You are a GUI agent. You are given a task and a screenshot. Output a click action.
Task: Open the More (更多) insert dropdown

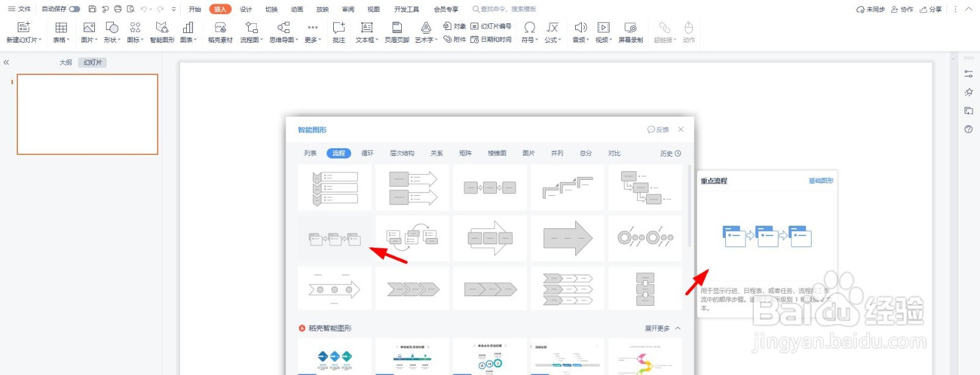point(312,32)
